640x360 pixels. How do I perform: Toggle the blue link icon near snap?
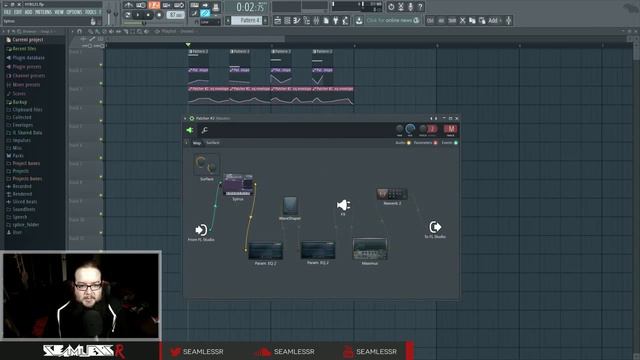(205, 13)
